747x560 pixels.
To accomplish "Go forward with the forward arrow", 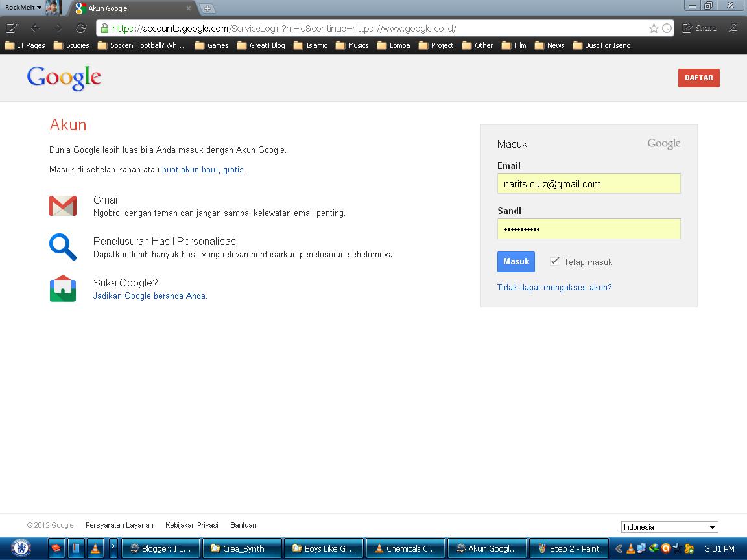I will pos(58,28).
